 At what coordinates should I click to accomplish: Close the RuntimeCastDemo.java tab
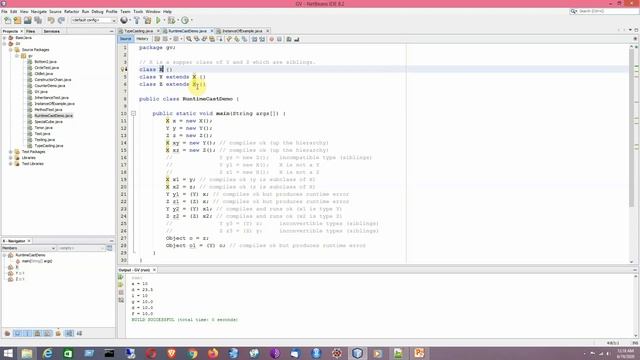[x=212, y=31]
